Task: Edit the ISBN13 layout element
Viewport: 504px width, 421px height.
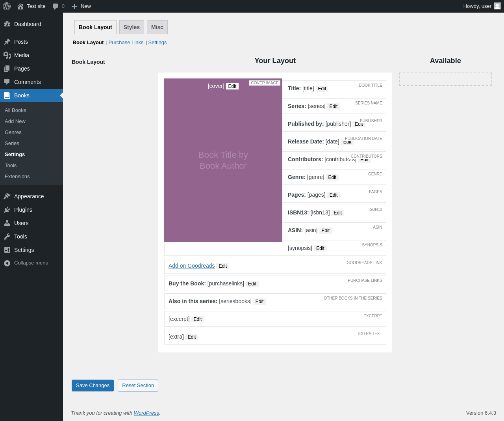Action: pos(338,213)
